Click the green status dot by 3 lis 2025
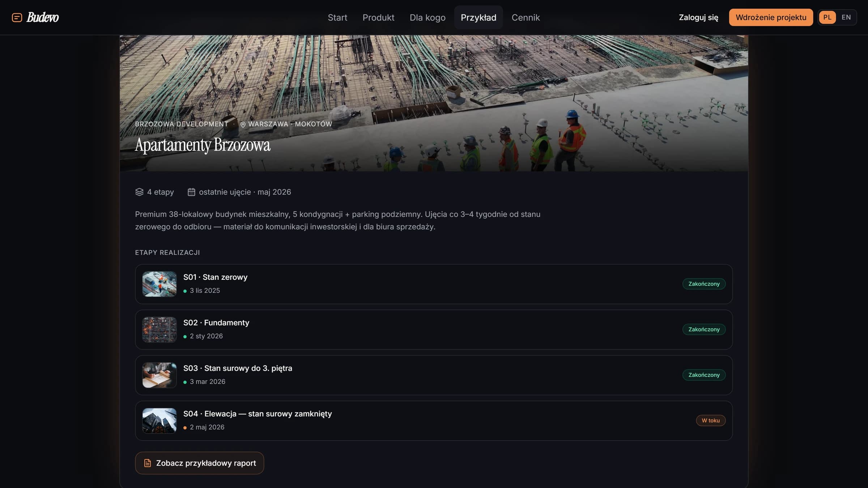Image resolution: width=868 pixels, height=488 pixels. 185,291
